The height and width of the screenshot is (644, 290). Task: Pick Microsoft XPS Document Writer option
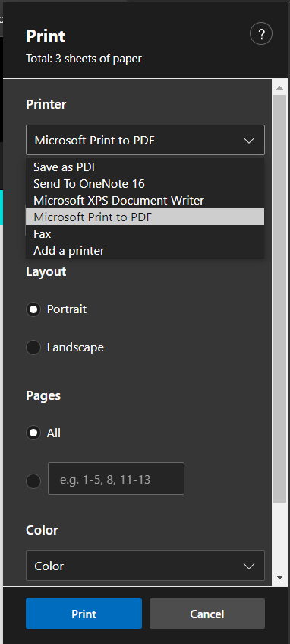145,201
